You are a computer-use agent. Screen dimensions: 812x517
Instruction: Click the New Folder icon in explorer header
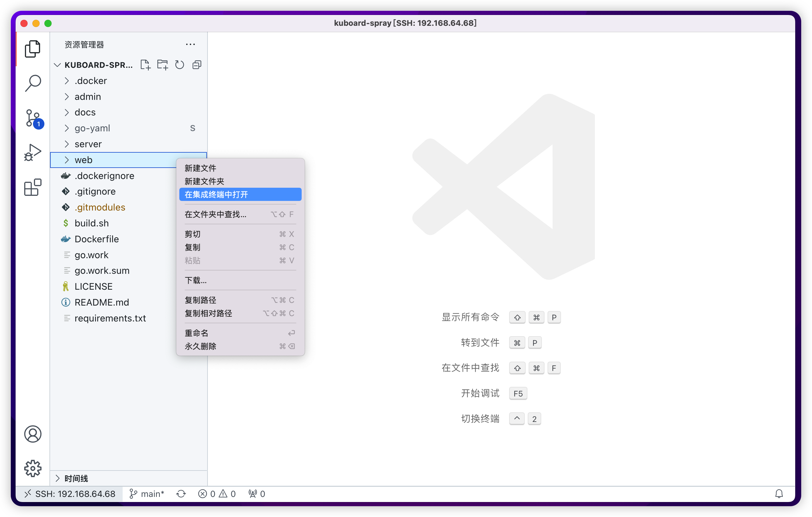[x=163, y=64]
